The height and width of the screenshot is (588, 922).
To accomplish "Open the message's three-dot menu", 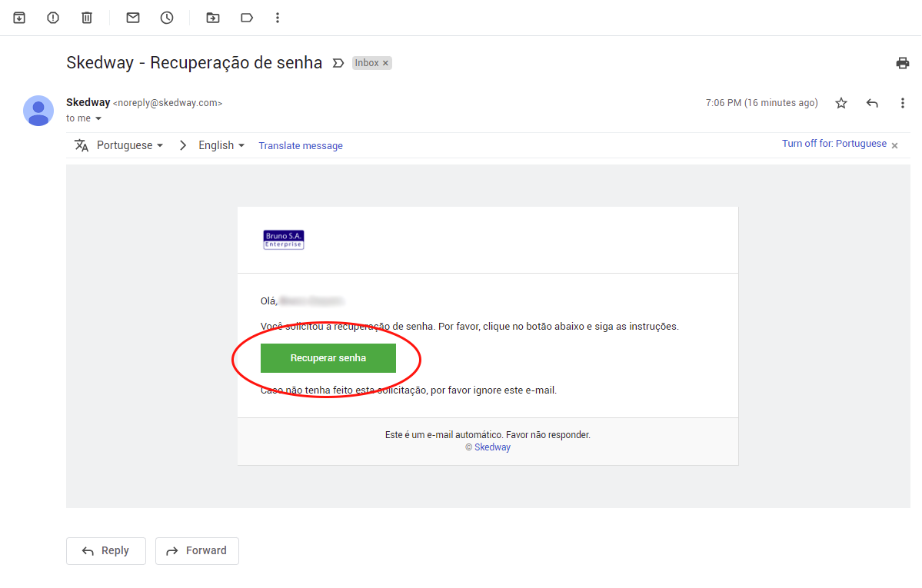I will click(x=902, y=102).
